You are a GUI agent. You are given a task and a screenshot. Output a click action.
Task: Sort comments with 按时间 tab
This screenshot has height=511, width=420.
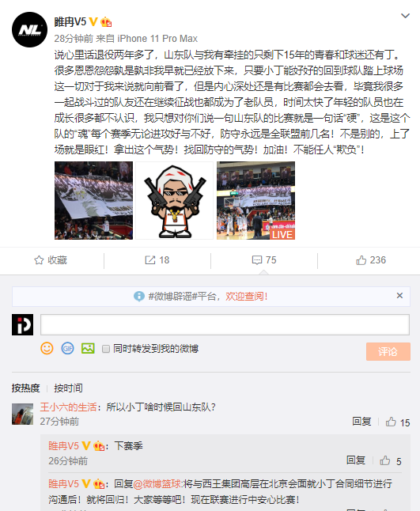(69, 388)
